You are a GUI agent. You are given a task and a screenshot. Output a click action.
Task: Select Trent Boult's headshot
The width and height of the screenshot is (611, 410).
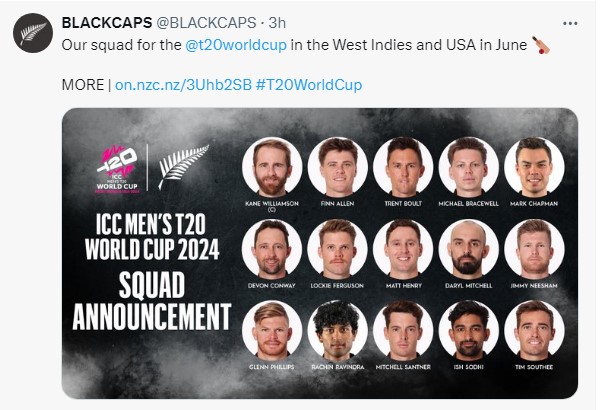403,167
